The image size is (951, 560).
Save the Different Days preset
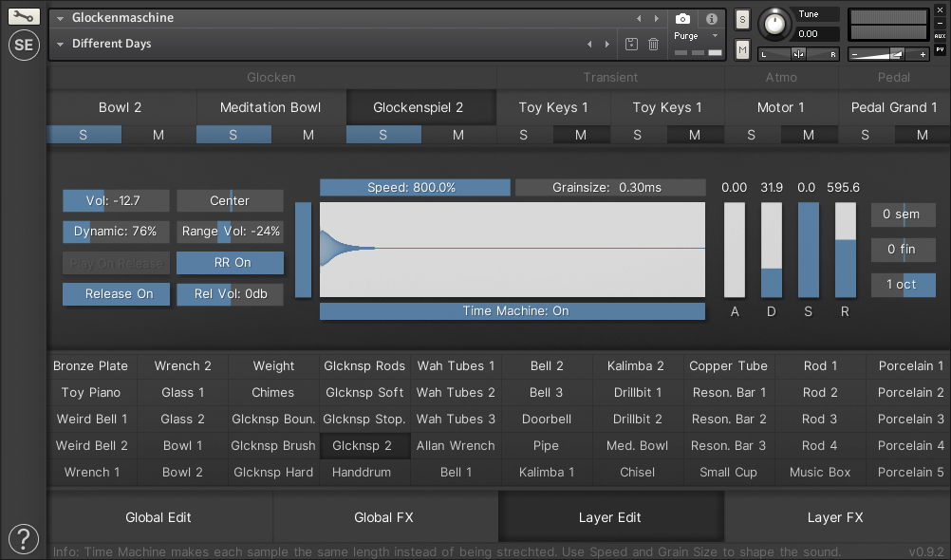[x=632, y=44]
